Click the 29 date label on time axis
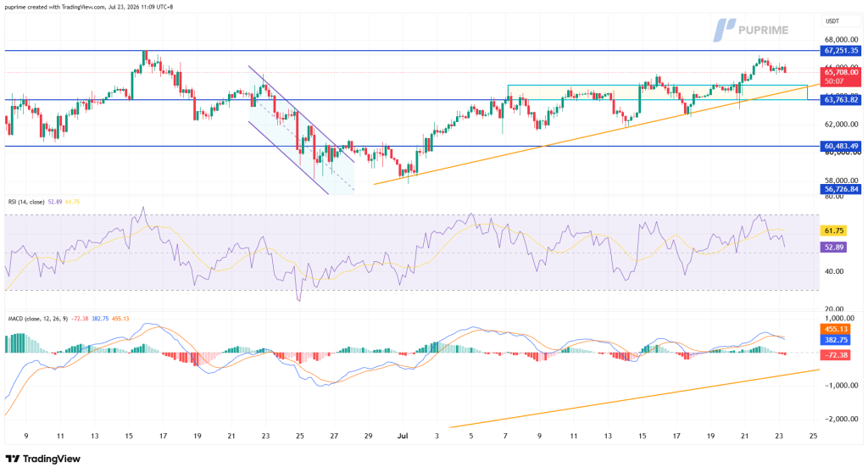The image size is (868, 473). (x=368, y=436)
